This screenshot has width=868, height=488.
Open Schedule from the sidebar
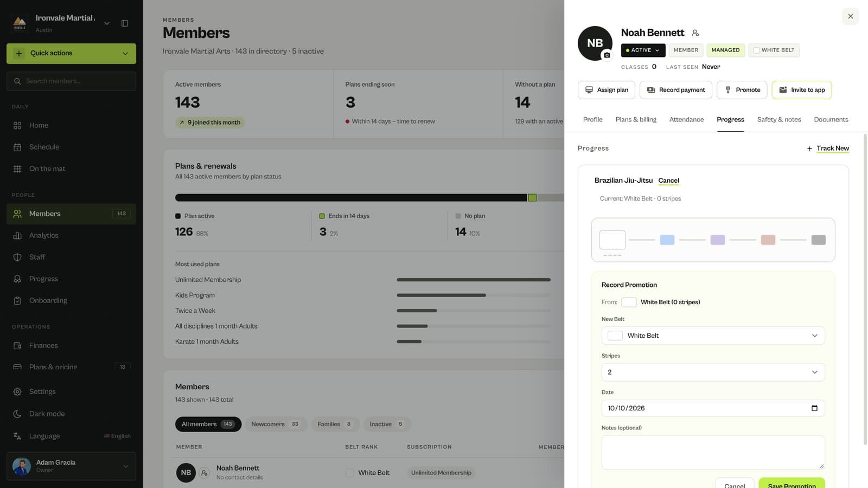tap(71, 147)
